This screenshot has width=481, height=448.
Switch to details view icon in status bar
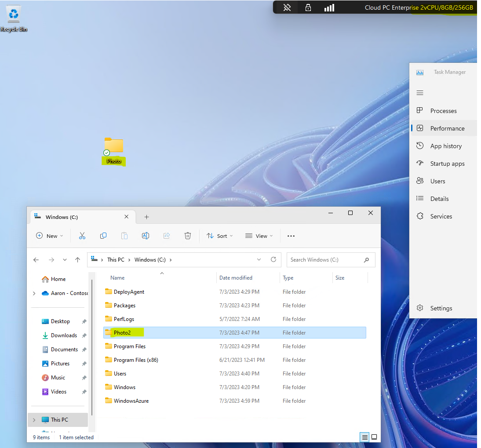coord(364,437)
